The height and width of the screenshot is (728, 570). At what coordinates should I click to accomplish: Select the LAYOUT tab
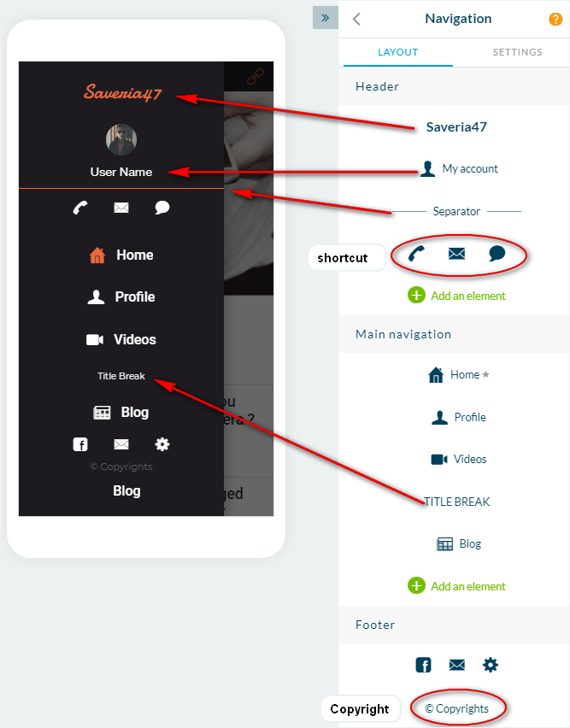point(397,52)
